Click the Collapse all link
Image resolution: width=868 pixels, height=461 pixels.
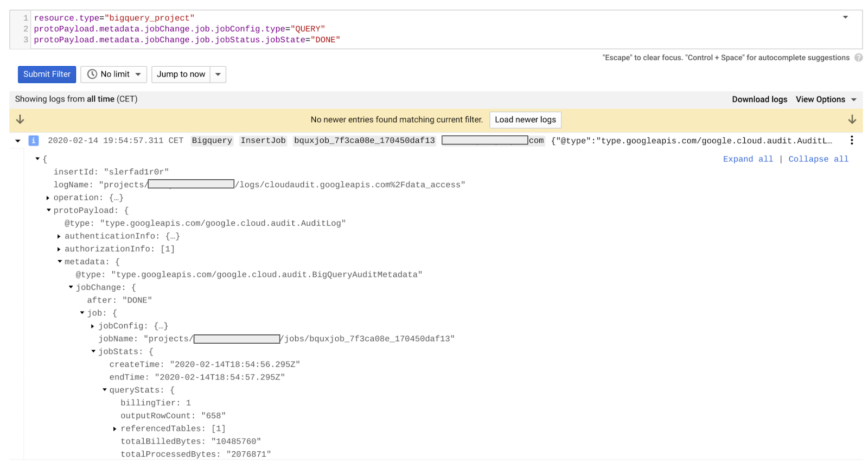pyautogui.click(x=818, y=159)
